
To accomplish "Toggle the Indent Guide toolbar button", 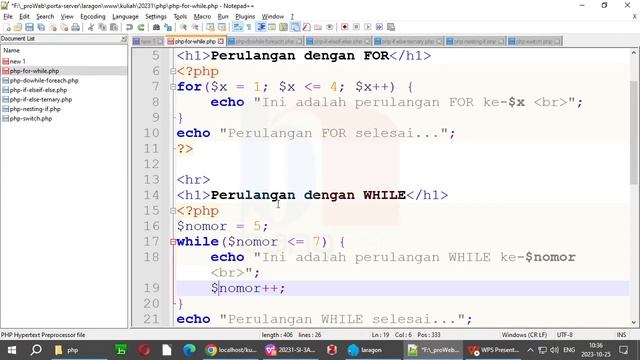I will (260, 27).
